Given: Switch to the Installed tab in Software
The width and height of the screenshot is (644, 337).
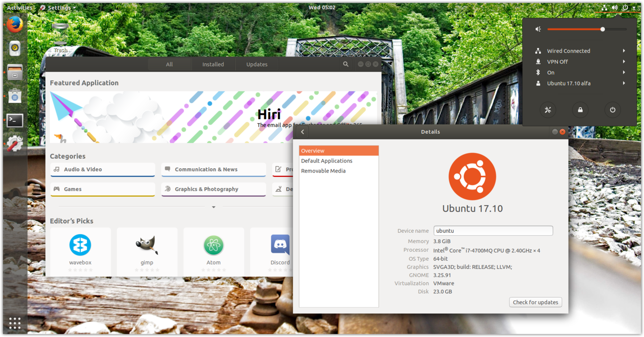Looking at the screenshot, I should (x=213, y=65).
